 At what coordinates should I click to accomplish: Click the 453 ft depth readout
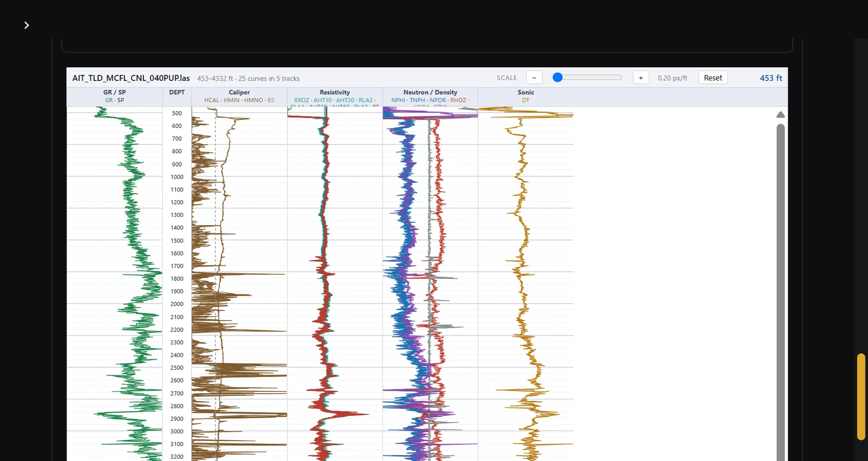tap(771, 78)
